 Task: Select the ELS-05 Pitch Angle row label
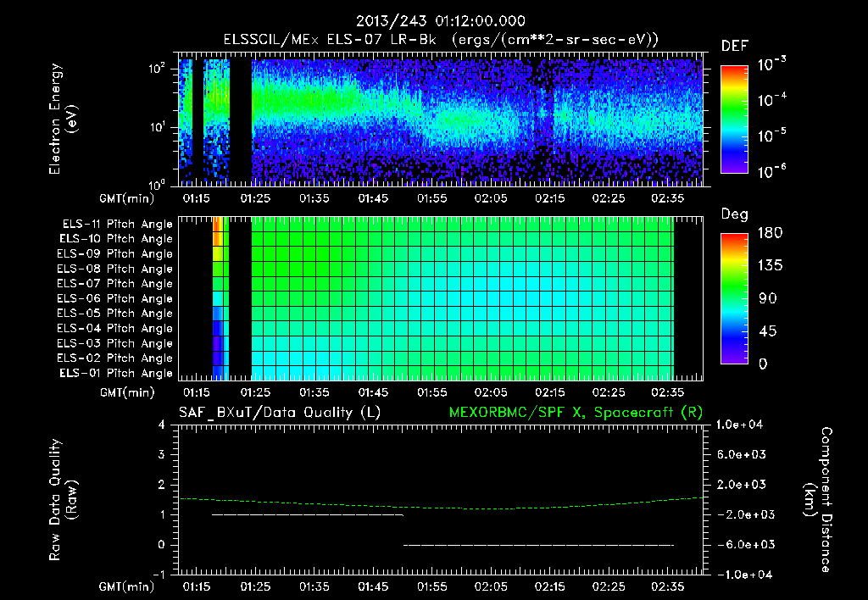(x=115, y=314)
